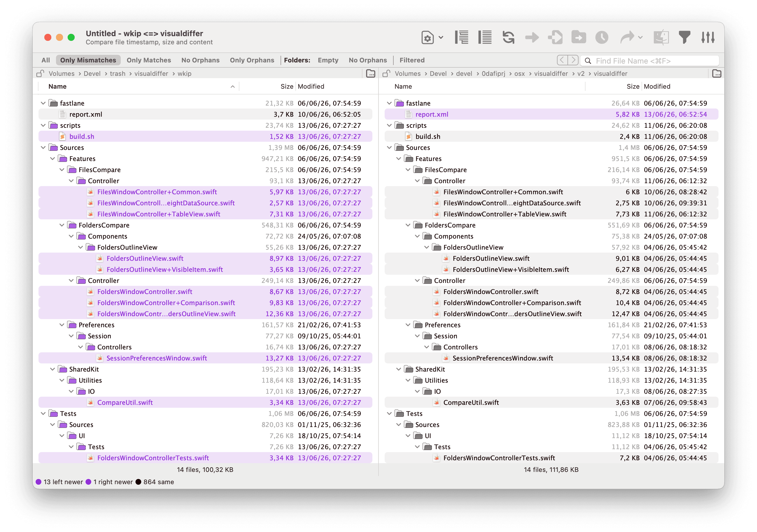The height and width of the screenshot is (532, 757).
Task: Select the first No Orphans filter
Action: [x=200, y=60]
